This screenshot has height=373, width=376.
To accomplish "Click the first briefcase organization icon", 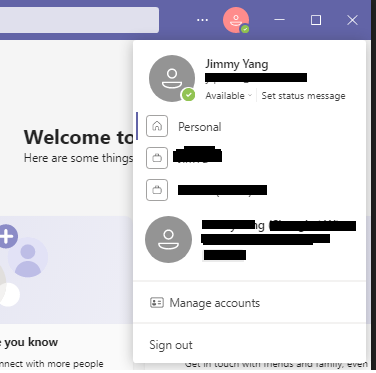I will pyautogui.click(x=157, y=158).
